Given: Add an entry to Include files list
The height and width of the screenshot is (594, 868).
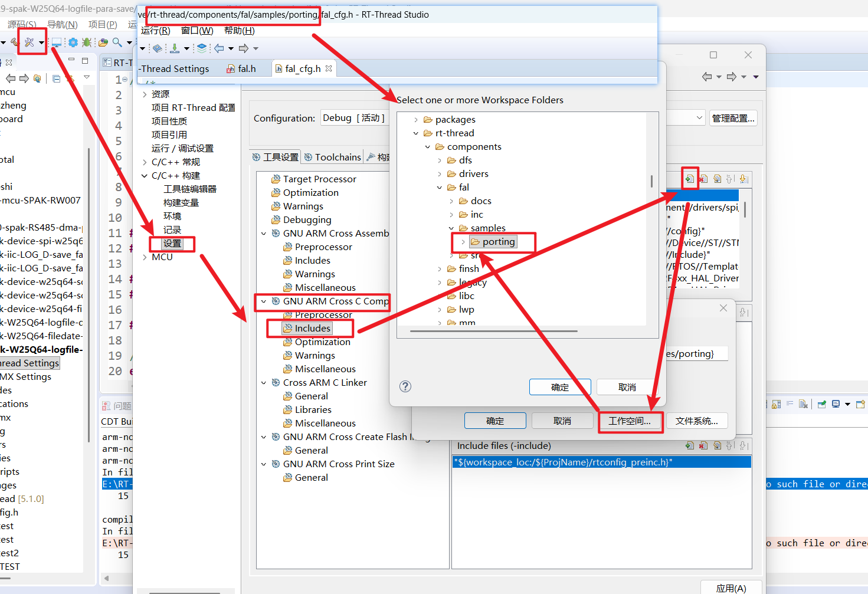Looking at the screenshot, I should pyautogui.click(x=689, y=445).
